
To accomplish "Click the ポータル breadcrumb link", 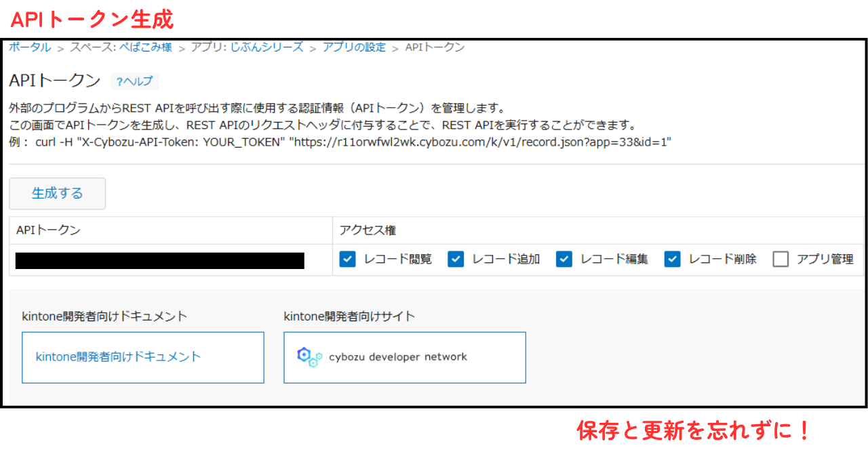I will (x=30, y=47).
